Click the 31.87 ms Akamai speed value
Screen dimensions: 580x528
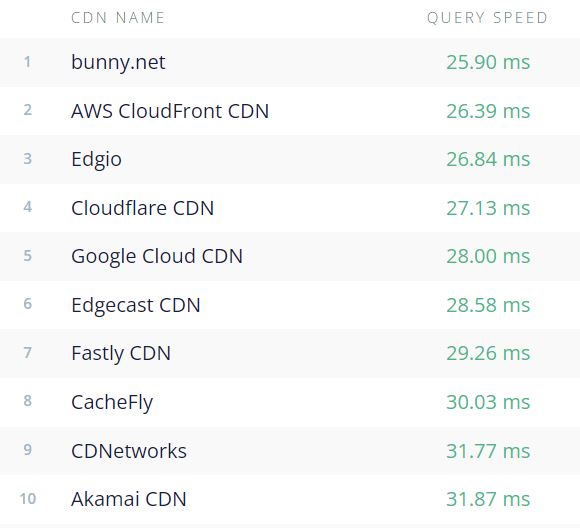(x=488, y=499)
